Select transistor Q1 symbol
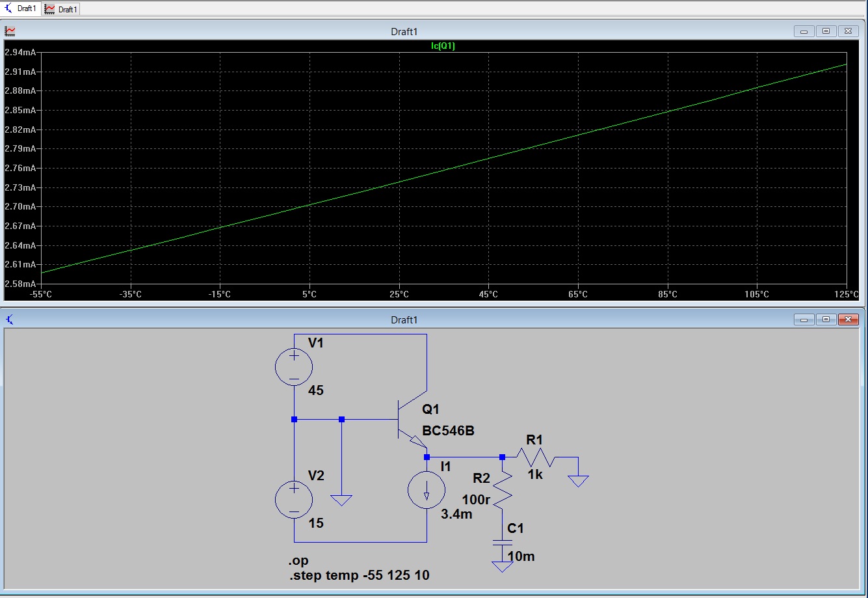Screen dimensions: 868x598 pyautogui.click(x=412, y=420)
